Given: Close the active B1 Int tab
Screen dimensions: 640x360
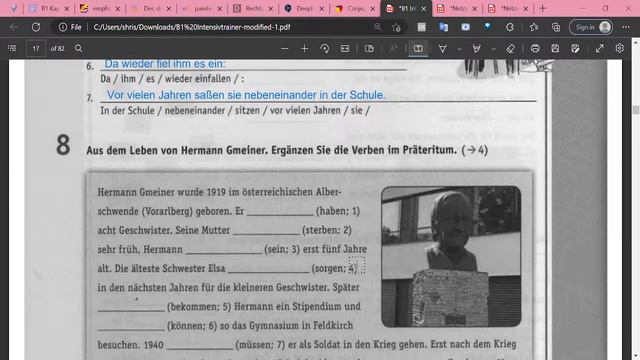Looking at the screenshot, I should 424,9.
